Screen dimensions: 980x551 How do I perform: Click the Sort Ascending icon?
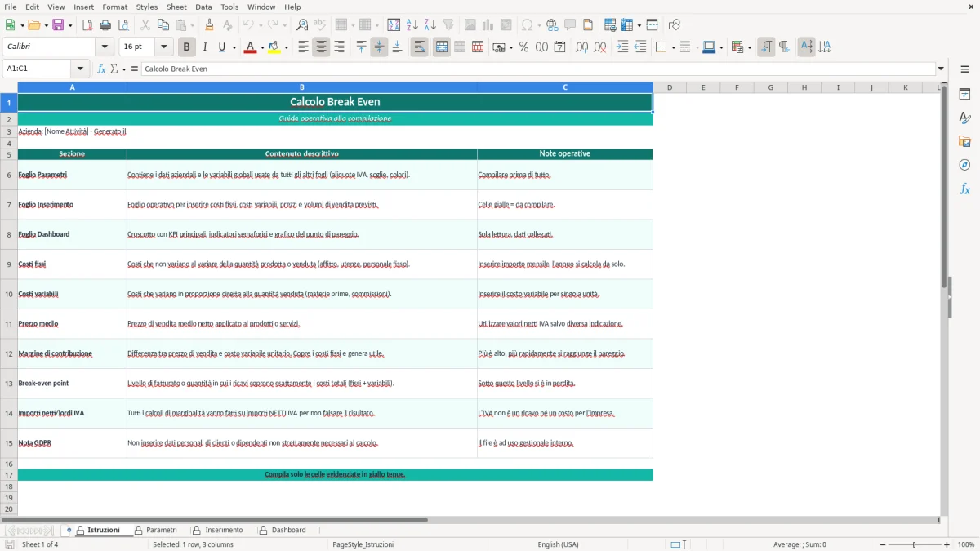click(412, 25)
